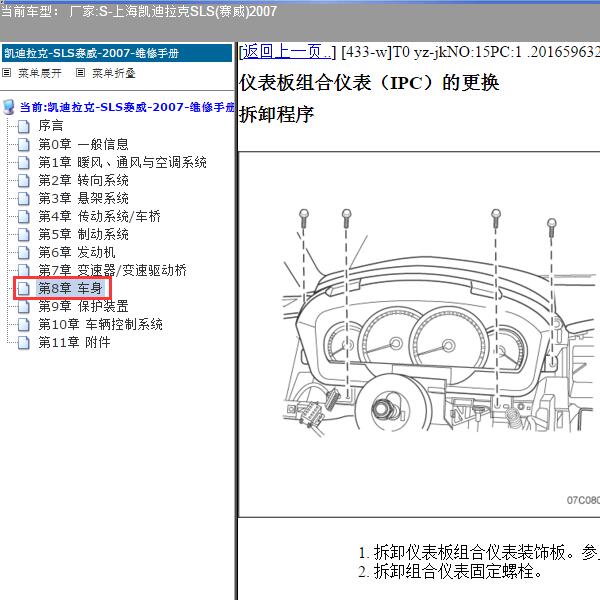The image size is (600, 600).
Task: Open chapter 第7章 变速器/变速驱动桥
Action: point(112,270)
